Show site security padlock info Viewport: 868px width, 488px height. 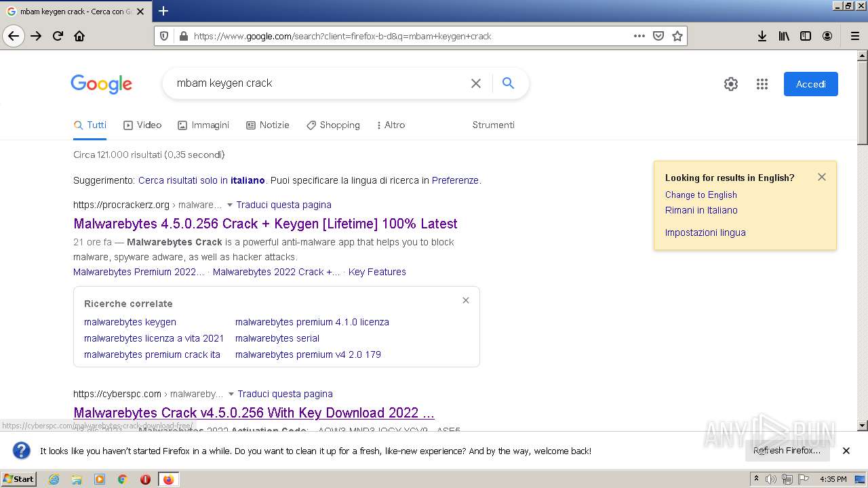(x=182, y=36)
